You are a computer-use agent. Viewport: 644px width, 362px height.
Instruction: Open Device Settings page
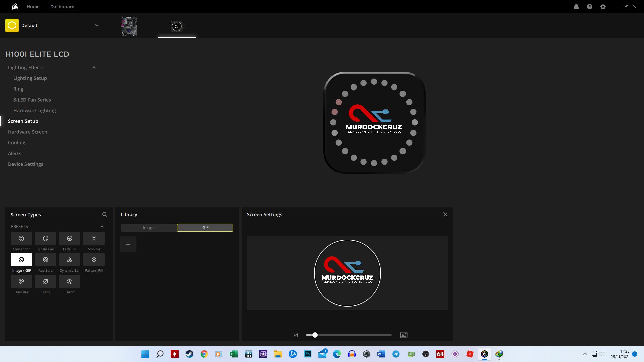25,164
